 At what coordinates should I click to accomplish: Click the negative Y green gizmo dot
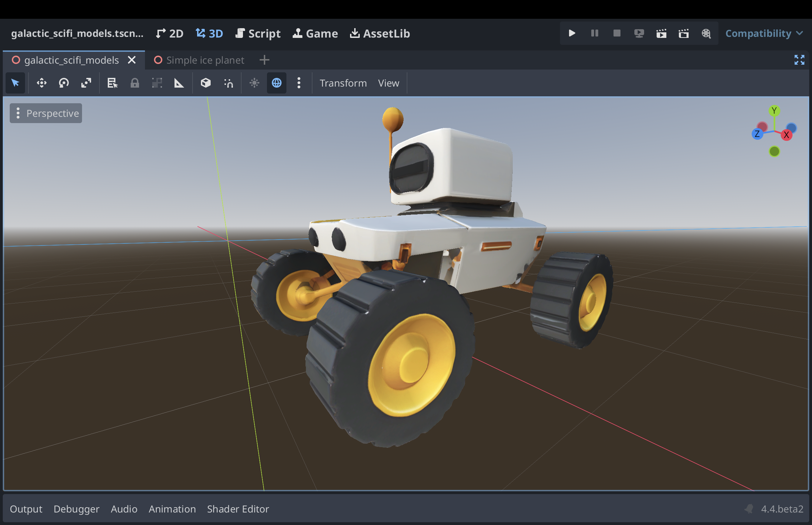[x=774, y=152]
